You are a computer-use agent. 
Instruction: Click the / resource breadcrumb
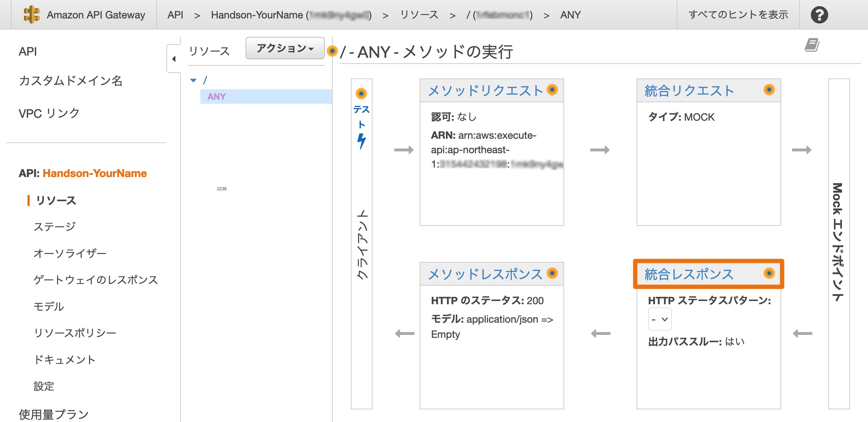point(499,15)
